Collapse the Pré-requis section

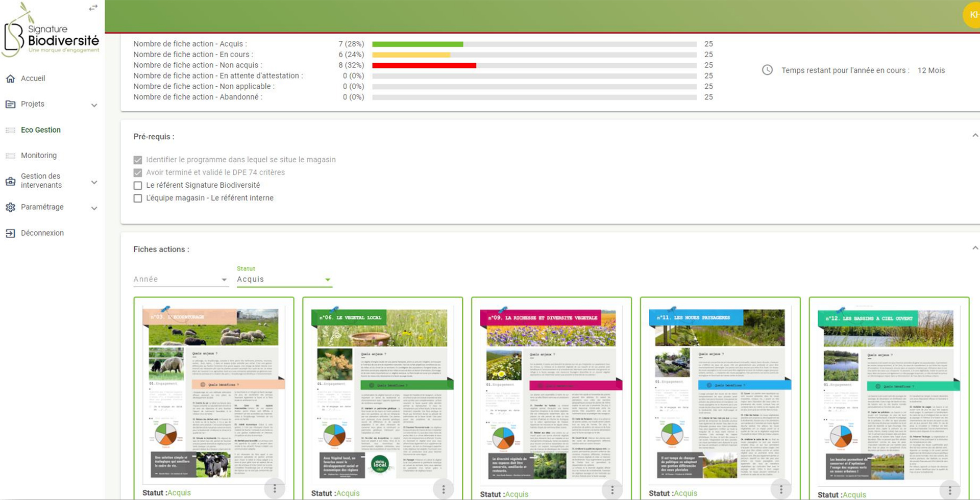pyautogui.click(x=975, y=136)
